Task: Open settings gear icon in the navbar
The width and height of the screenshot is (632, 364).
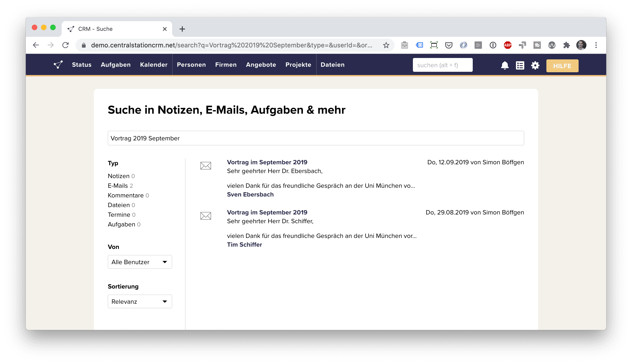Action: click(x=535, y=65)
